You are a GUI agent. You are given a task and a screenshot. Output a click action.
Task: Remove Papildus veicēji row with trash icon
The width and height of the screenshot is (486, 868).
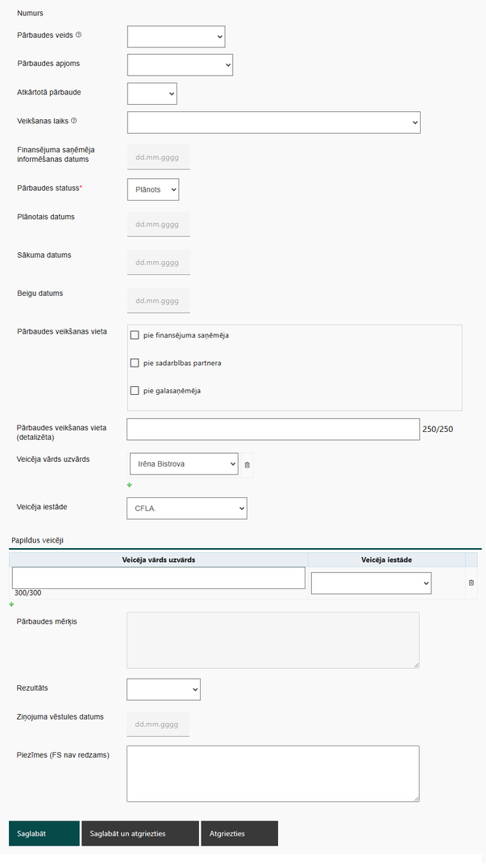pos(471,583)
